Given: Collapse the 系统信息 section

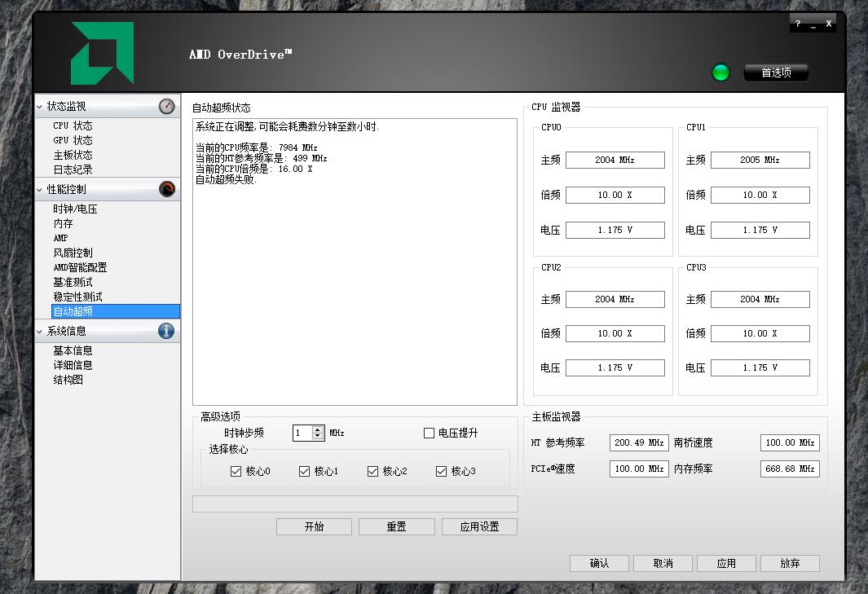Looking at the screenshot, I should coord(39,332).
